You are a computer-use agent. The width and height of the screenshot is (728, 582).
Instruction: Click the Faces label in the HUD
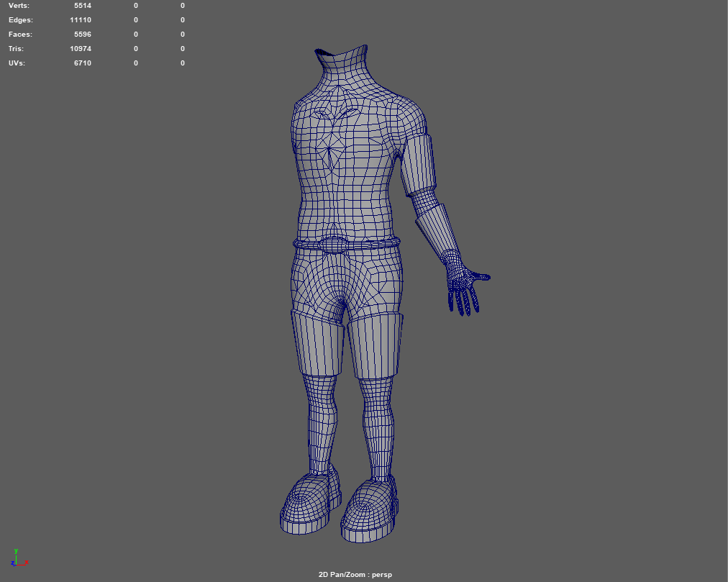click(x=21, y=35)
